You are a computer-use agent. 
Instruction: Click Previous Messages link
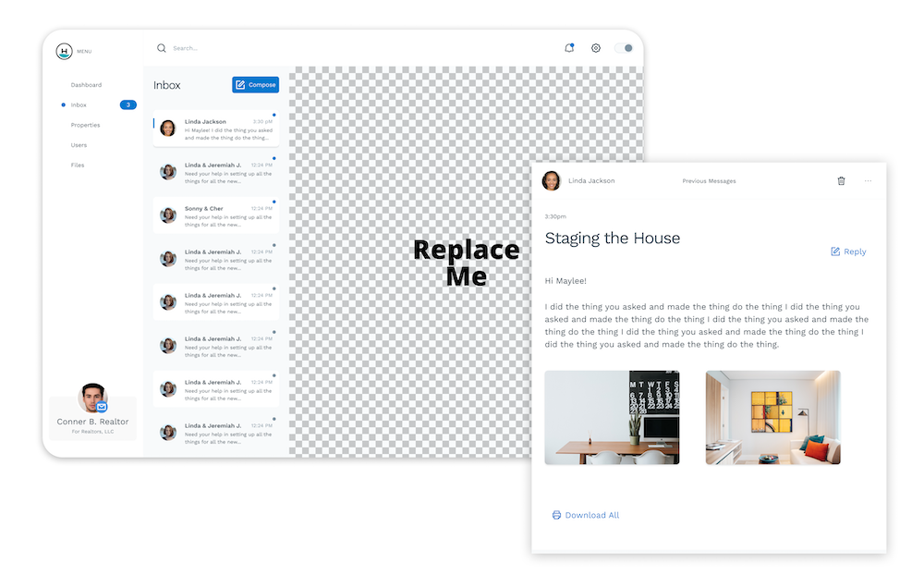(x=709, y=181)
